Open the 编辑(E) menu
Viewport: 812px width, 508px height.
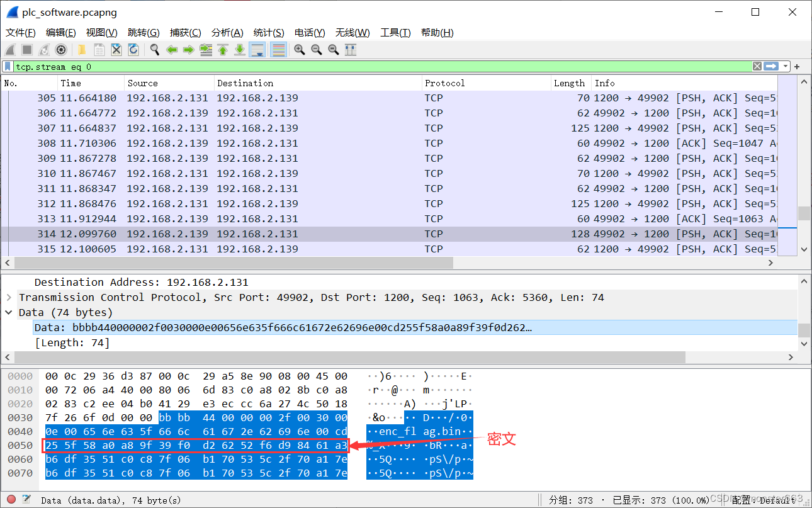tap(61, 33)
